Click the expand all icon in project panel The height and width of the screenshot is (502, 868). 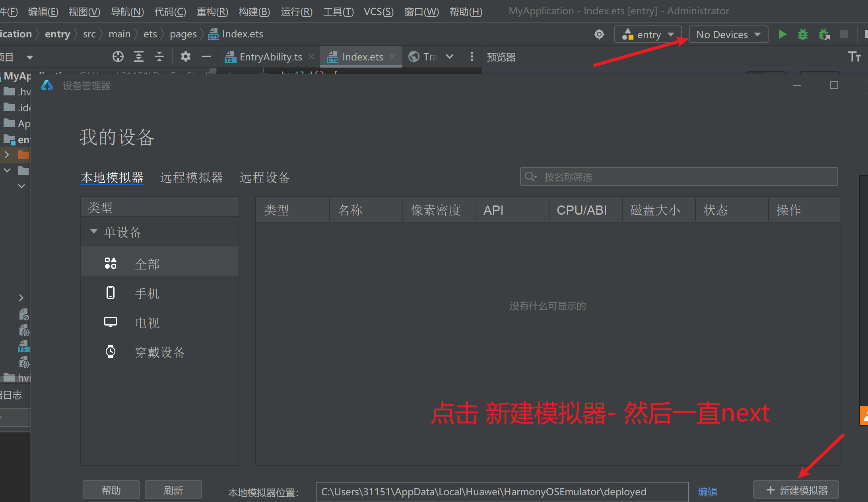coord(139,57)
